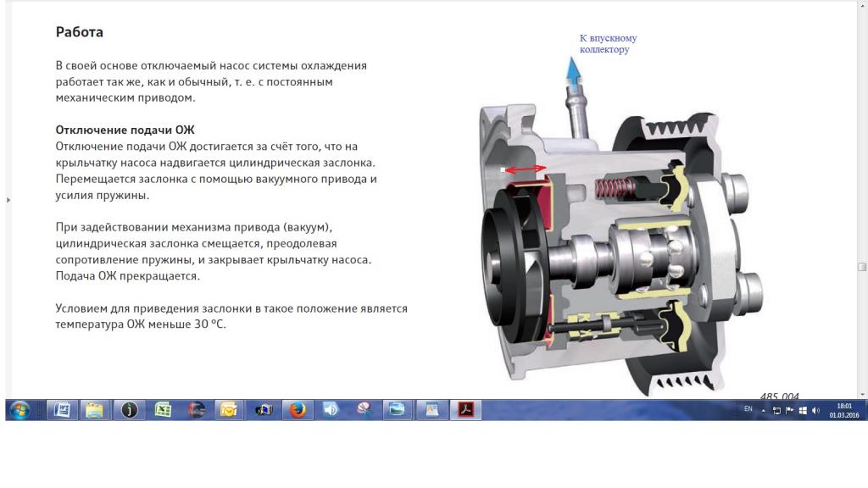Image resolution: width=868 pixels, height=488 pixels.
Task: Open the clock showing 18:01
Action: [844, 410]
